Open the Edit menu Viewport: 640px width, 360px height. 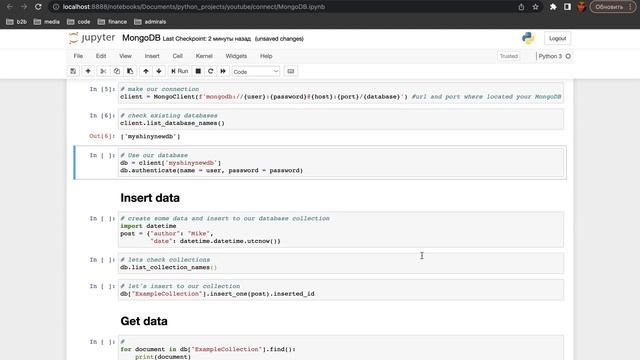click(101, 56)
